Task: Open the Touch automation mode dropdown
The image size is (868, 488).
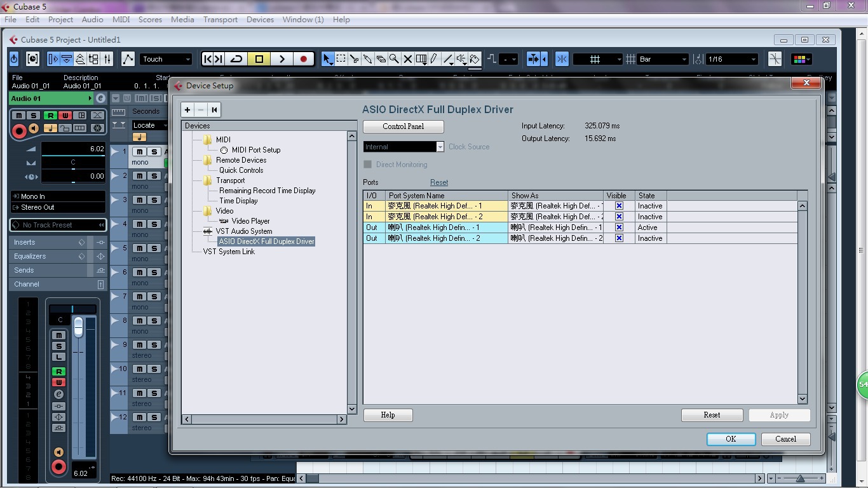Action: (166, 59)
